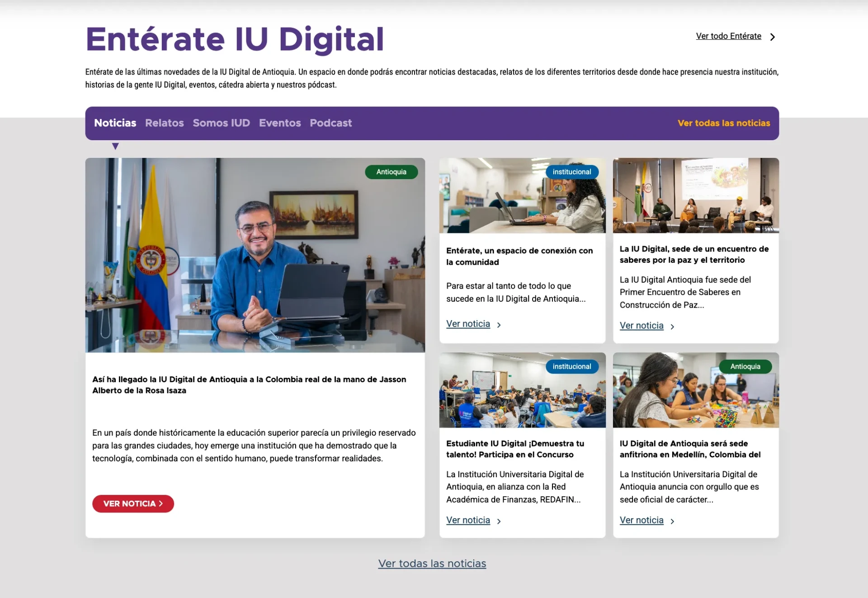Click the Antioquia tag on the workshop photo

pos(745,366)
